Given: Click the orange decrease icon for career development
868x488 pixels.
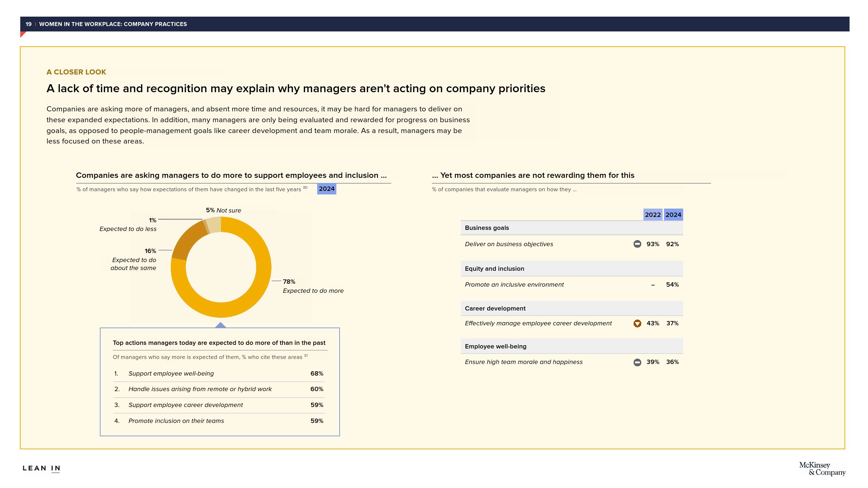Looking at the screenshot, I should (x=637, y=324).
